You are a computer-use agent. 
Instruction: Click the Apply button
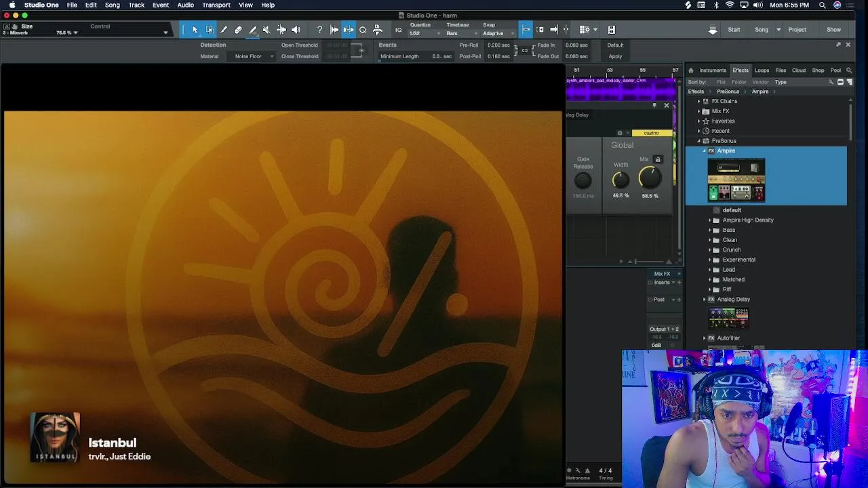click(x=615, y=56)
